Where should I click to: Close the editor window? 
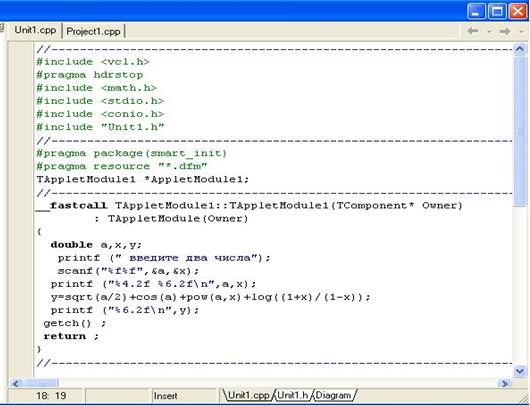518,11
